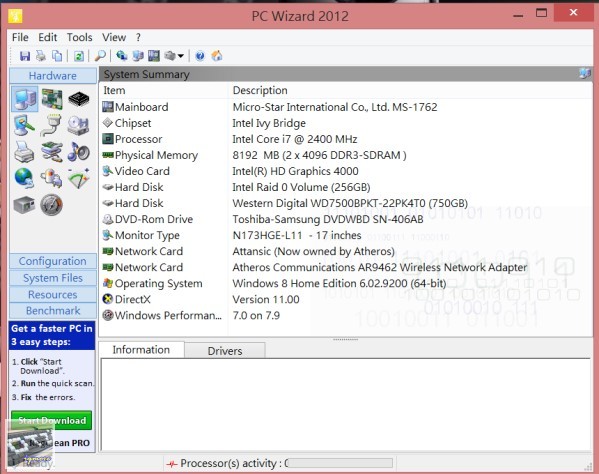The width and height of the screenshot is (599, 474).
Task: Click the Save report toolbar icon
Action: click(x=25, y=56)
